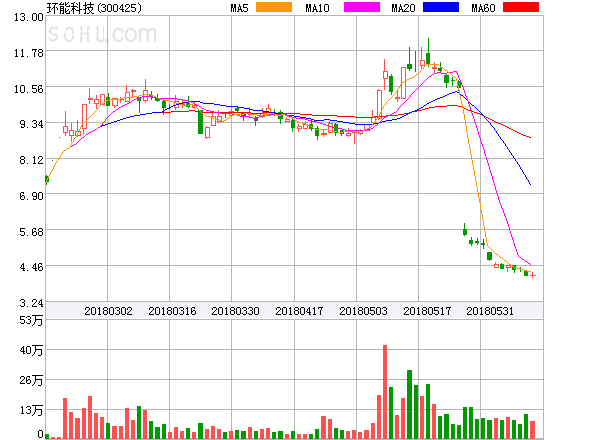Click the last red candlestick at chart end
Image resolution: width=600 pixels, height=440 pixels.
click(533, 275)
